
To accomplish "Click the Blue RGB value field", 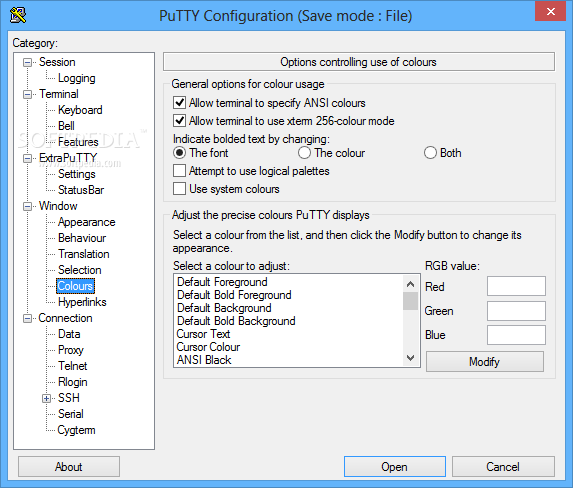I will [516, 335].
